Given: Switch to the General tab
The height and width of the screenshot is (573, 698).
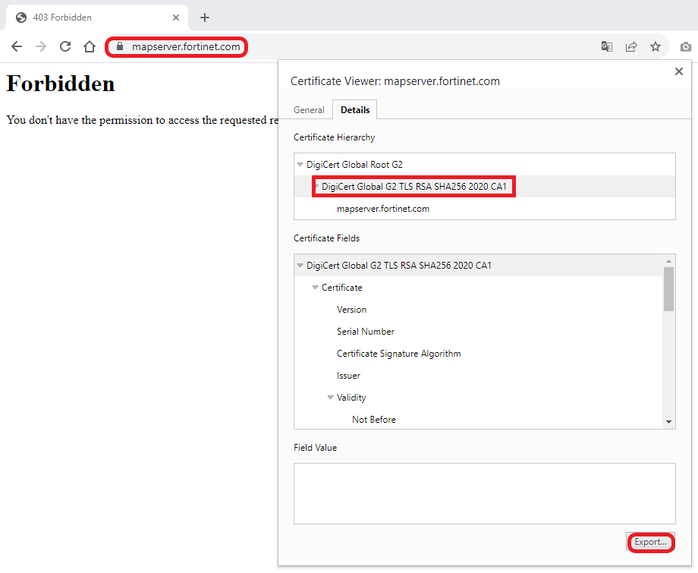Looking at the screenshot, I should point(309,110).
